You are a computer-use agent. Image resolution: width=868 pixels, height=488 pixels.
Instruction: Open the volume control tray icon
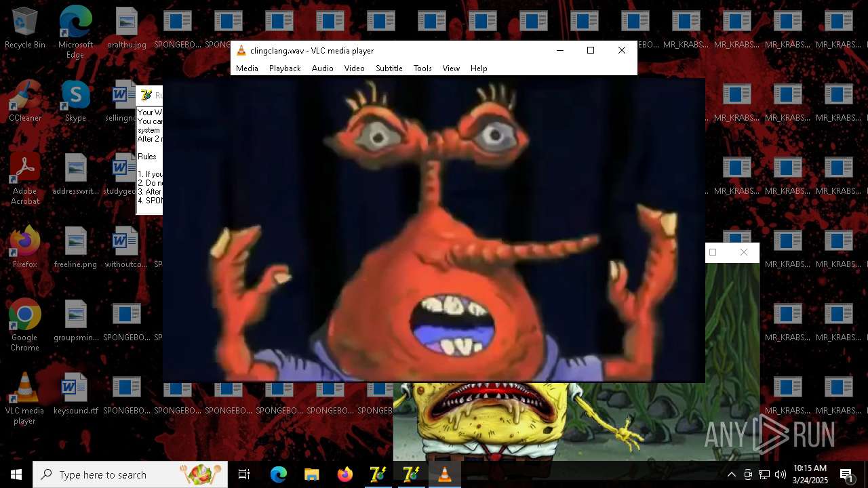click(781, 474)
